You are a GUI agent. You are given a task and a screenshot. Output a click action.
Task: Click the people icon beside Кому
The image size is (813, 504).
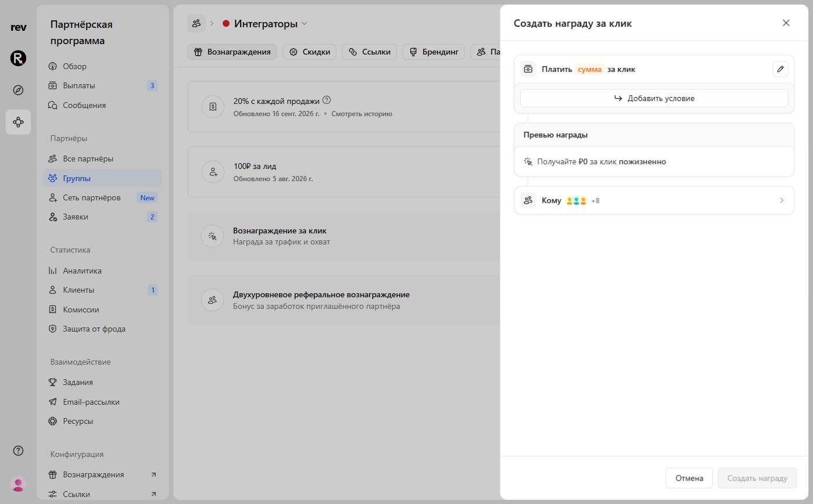(x=528, y=200)
